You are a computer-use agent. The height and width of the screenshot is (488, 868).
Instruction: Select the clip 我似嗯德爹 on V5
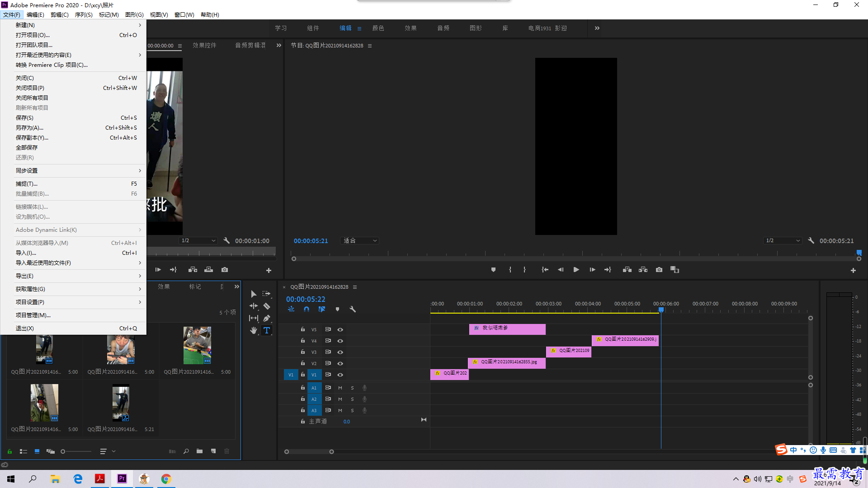tap(507, 329)
